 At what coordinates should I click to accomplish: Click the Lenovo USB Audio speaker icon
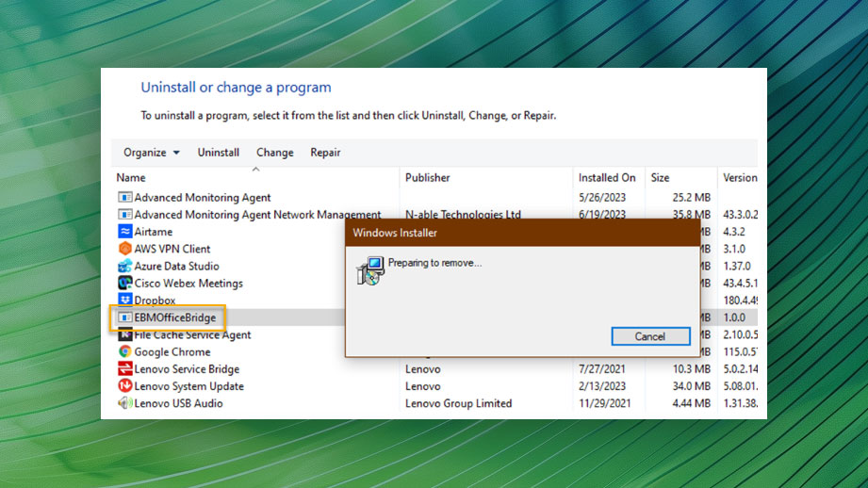125,403
